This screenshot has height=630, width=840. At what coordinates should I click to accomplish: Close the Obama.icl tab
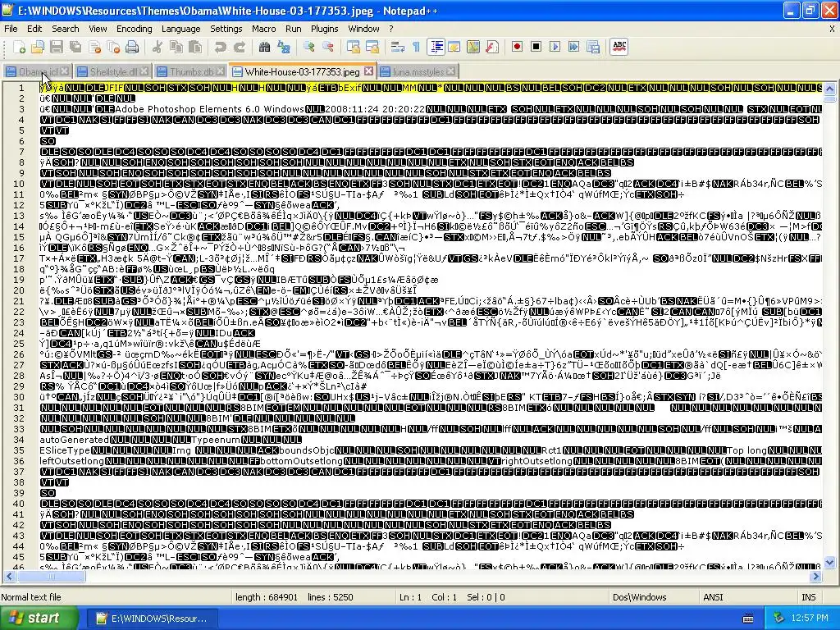[x=65, y=71]
